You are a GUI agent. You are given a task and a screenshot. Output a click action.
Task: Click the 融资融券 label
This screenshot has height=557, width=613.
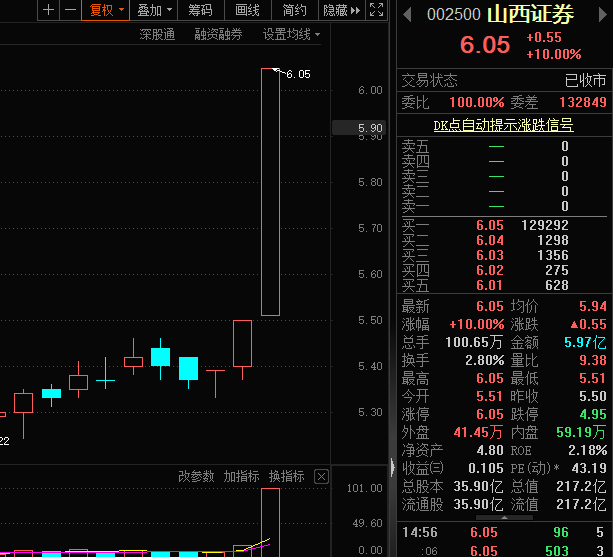[219, 34]
